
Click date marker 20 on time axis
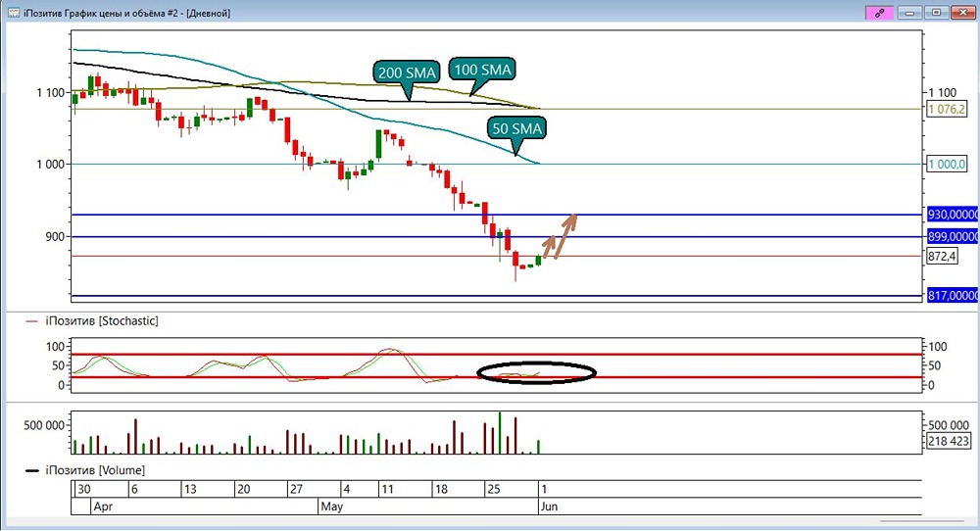click(244, 489)
